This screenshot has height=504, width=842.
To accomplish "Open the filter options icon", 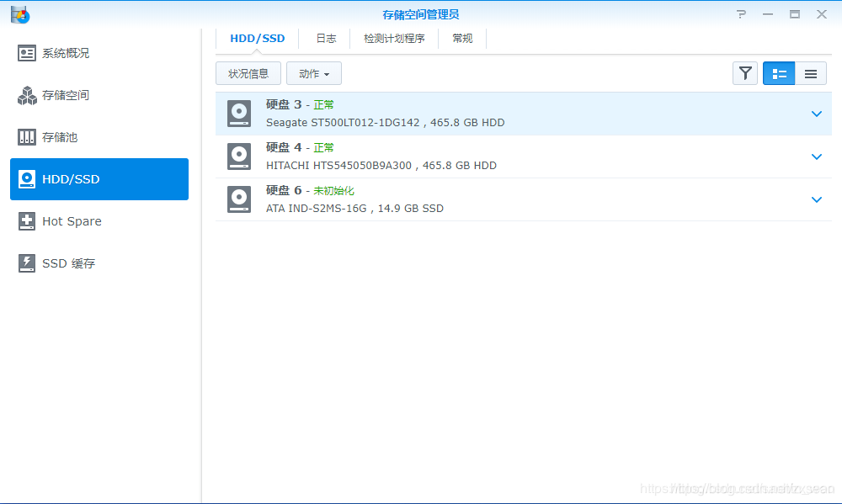I will pos(745,73).
